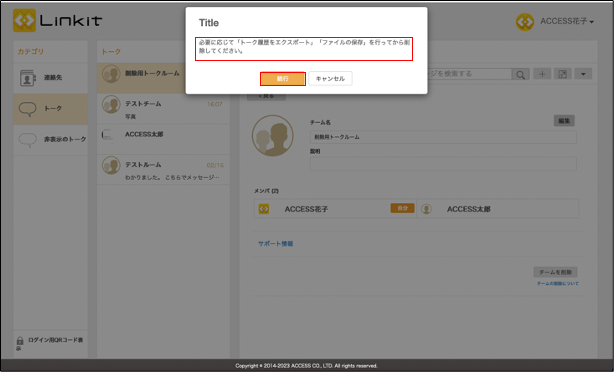Open テストルーム talk in list
Screen dimensions: 614x372
click(x=163, y=170)
